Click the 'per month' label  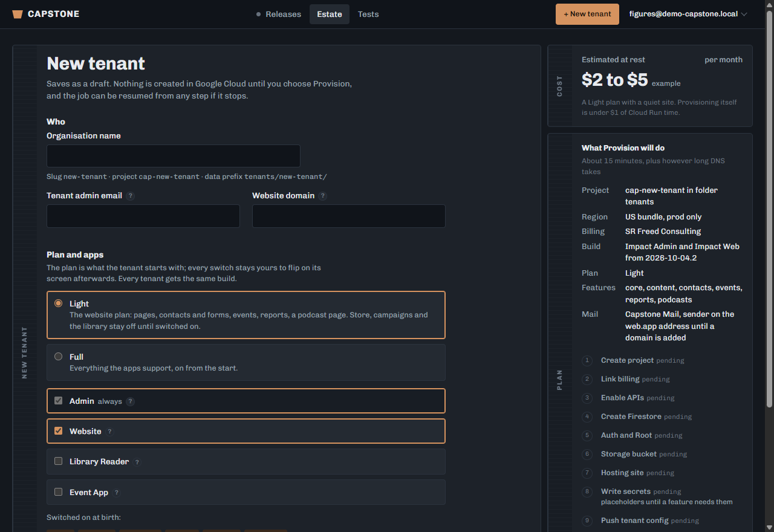tap(723, 60)
